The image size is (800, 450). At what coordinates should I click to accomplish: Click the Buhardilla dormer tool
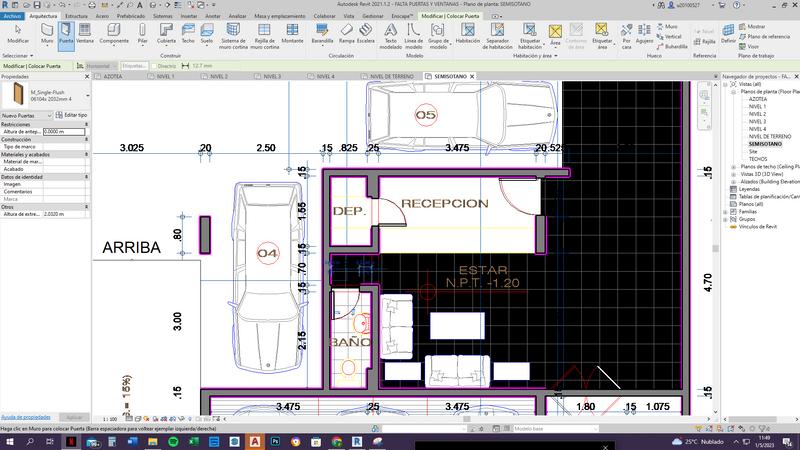[672, 46]
